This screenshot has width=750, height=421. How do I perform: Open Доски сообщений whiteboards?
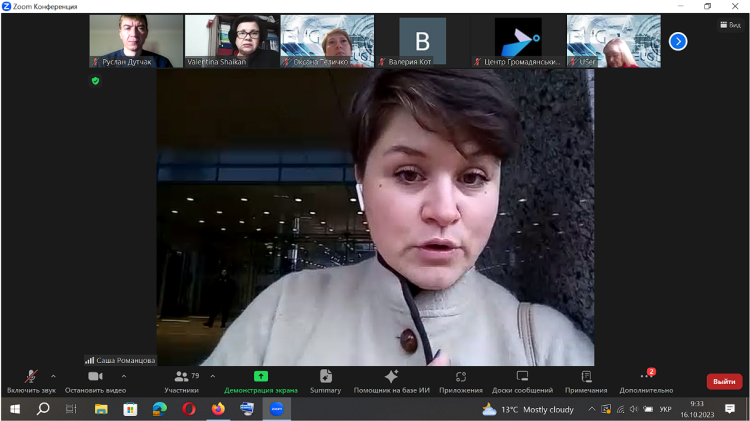(522, 380)
